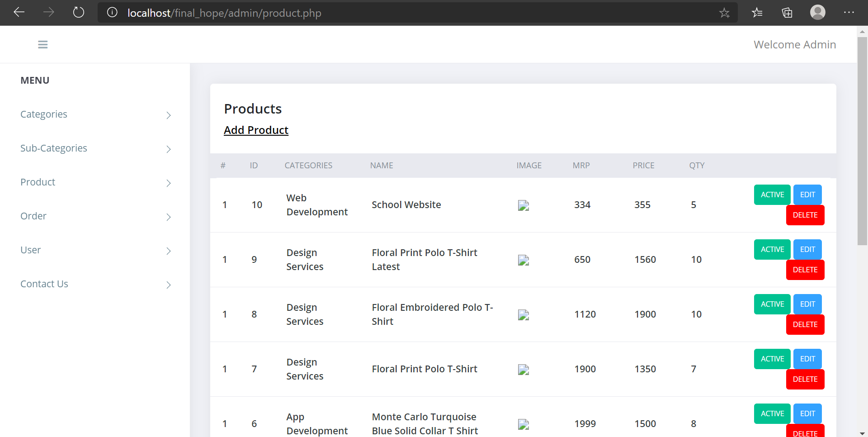Expand the Sub-Categories menu chevron

(168, 149)
